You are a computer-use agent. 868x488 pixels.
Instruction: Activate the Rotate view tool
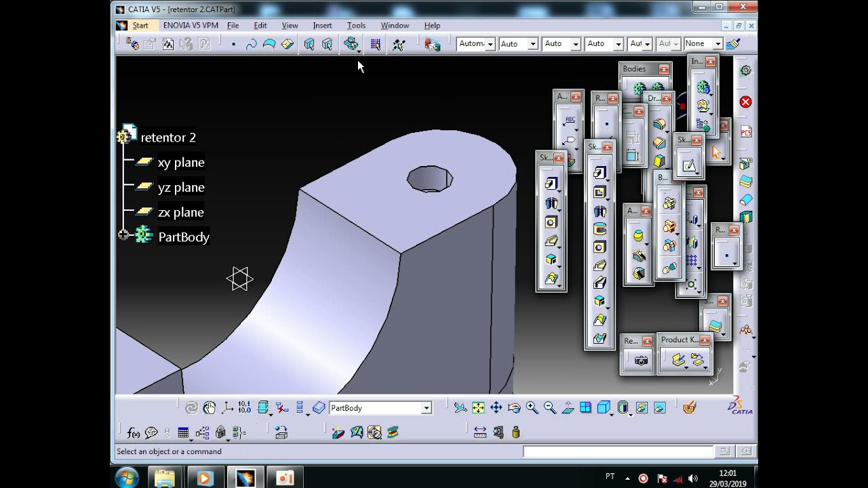point(514,407)
